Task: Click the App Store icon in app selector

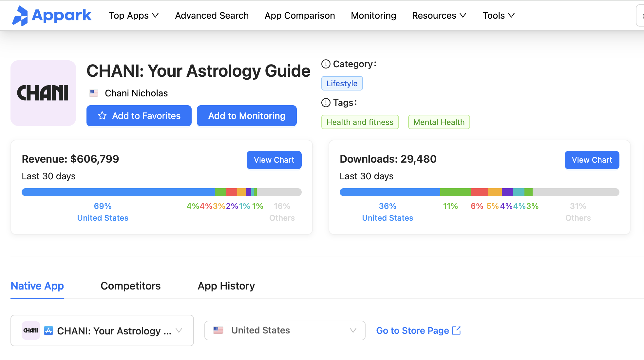Action: pyautogui.click(x=48, y=330)
